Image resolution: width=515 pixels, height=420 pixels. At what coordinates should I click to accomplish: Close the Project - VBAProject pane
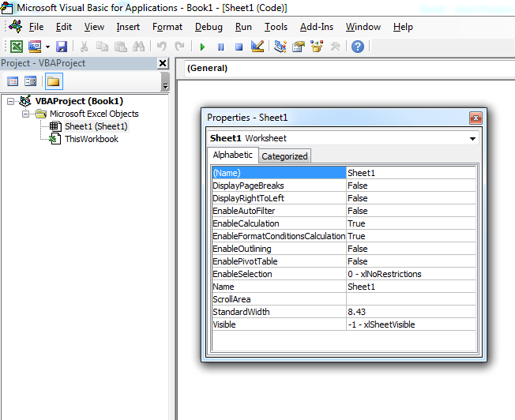(163, 63)
